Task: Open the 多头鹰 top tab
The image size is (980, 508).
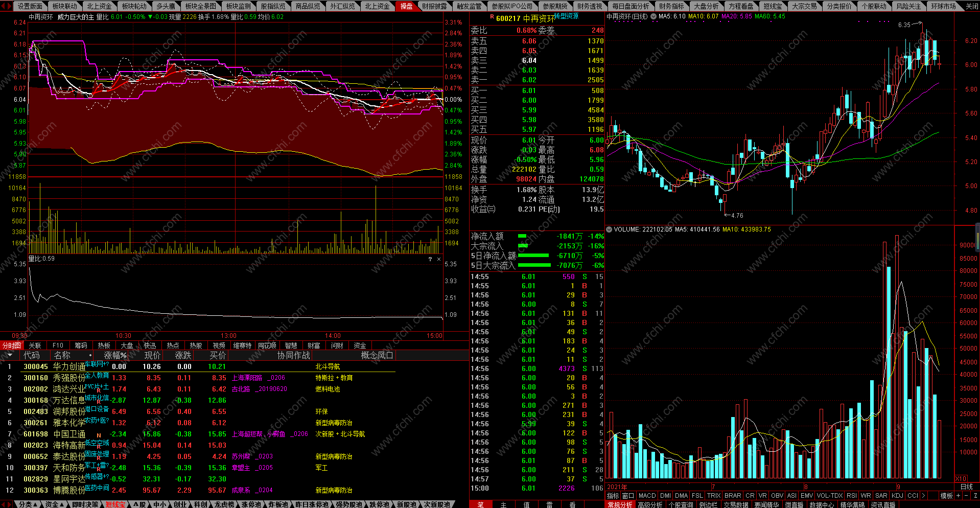Action: tap(166, 6)
